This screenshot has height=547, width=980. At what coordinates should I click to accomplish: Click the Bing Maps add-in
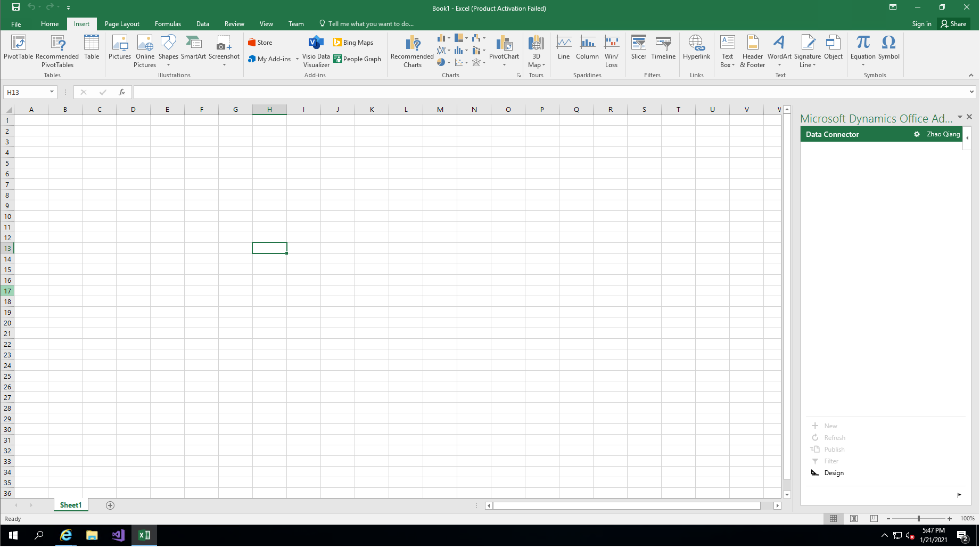pyautogui.click(x=353, y=43)
